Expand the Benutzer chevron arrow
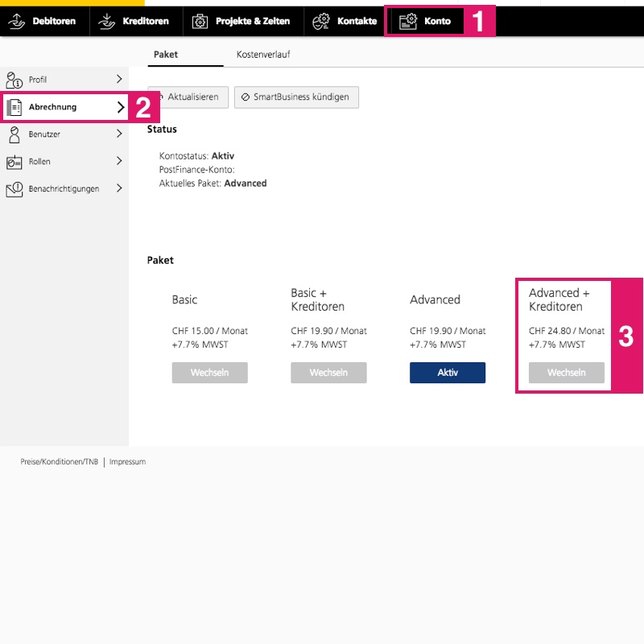Screen dimensions: 644x644 point(119,134)
